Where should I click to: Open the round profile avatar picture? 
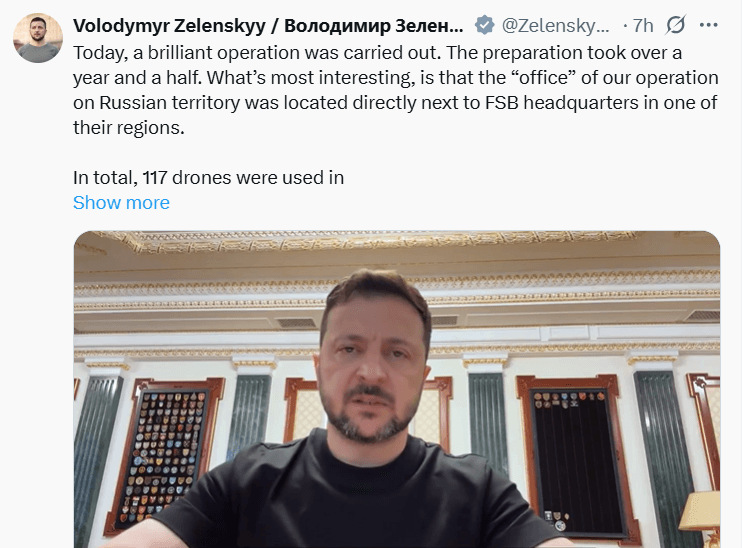coord(38,38)
